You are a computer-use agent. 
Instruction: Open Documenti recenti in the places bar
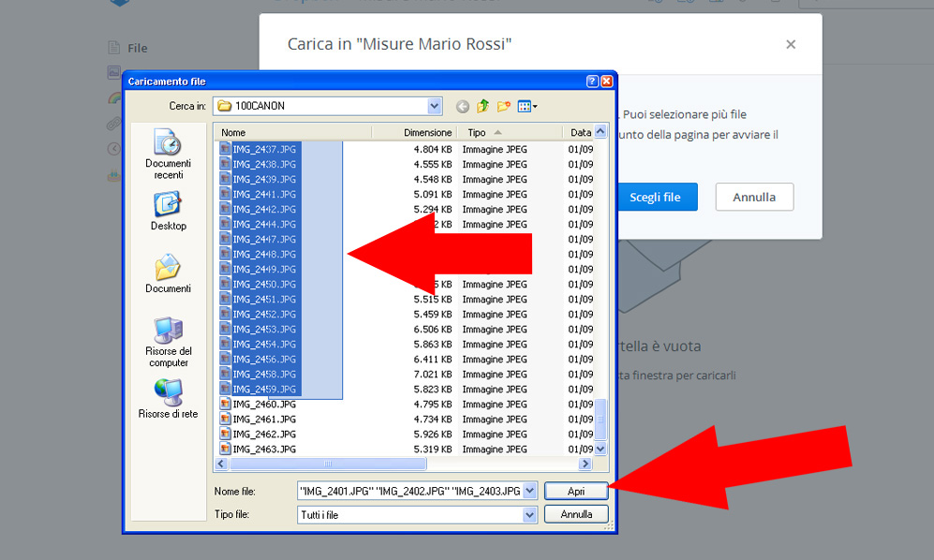pyautogui.click(x=168, y=155)
